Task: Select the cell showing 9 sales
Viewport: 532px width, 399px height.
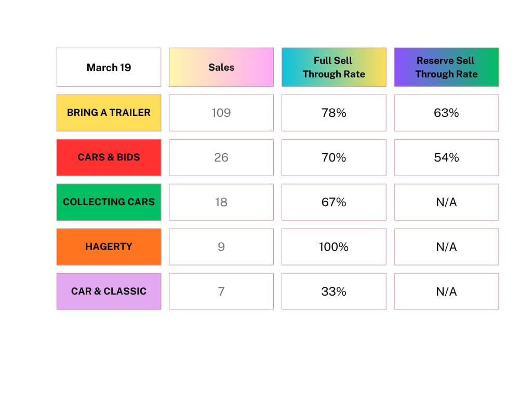Action: (221, 247)
